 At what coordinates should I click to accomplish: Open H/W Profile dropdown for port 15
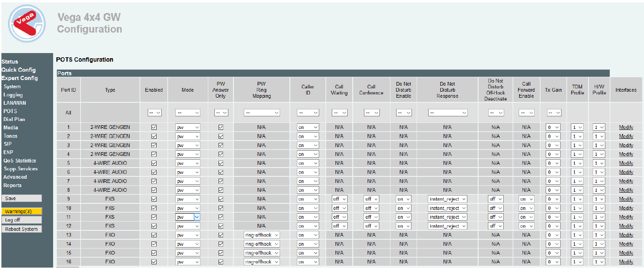599,253
